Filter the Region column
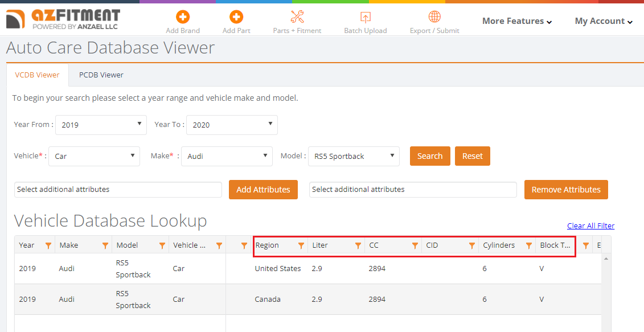The height and width of the screenshot is (332, 644). click(x=301, y=245)
